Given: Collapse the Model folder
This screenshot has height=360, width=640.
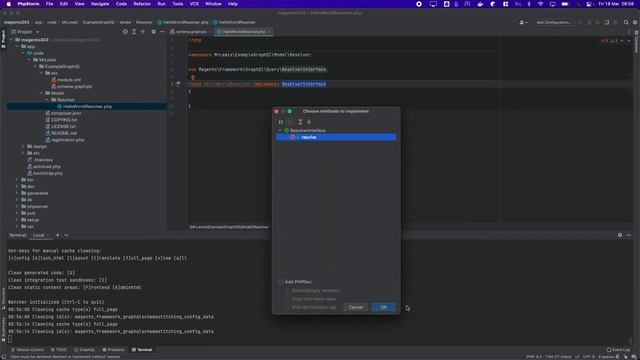Looking at the screenshot, I should tap(41, 93).
